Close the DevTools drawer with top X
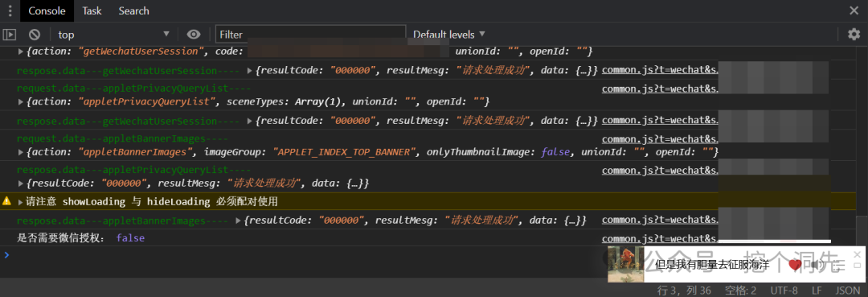868x297 pixels. point(854,10)
